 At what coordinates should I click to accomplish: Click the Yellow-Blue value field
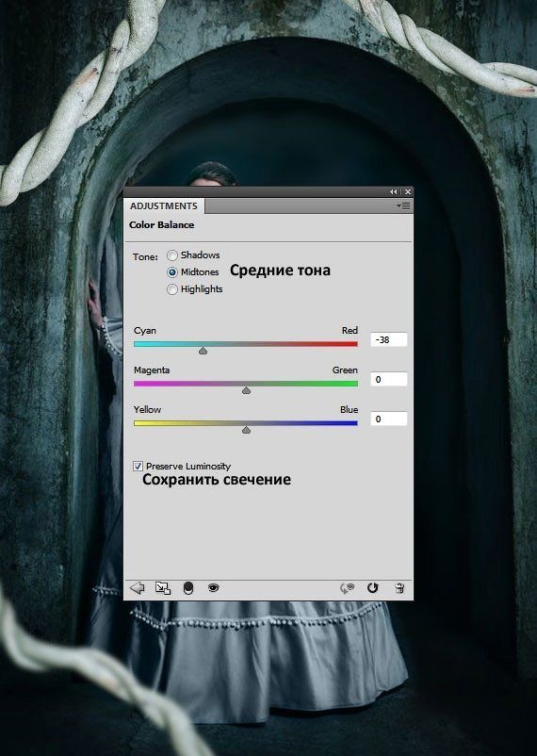tap(388, 419)
